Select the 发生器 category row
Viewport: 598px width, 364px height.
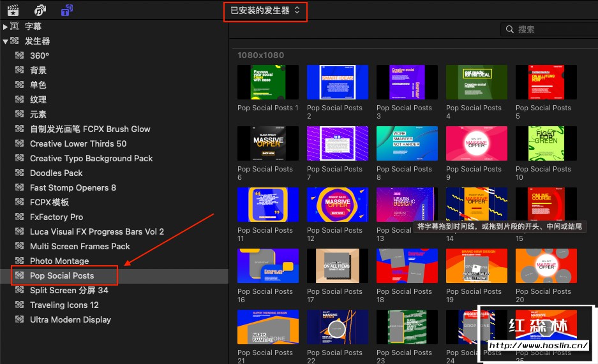114,41
